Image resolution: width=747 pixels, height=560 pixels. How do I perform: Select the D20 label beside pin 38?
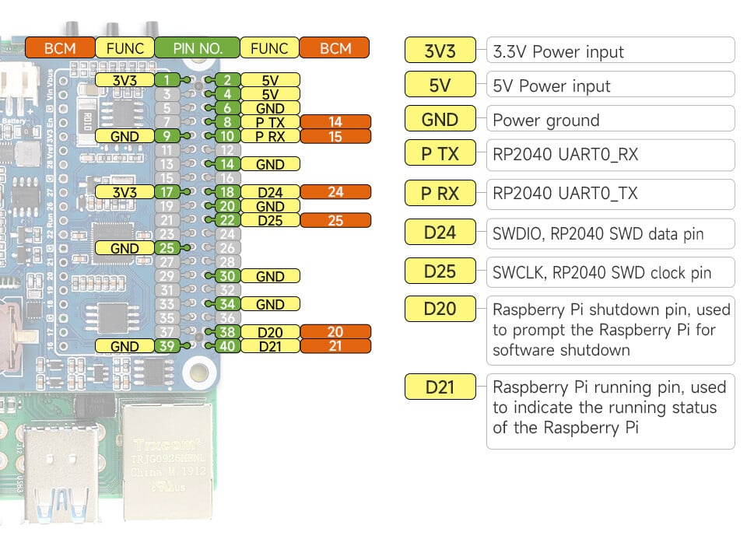(x=270, y=332)
